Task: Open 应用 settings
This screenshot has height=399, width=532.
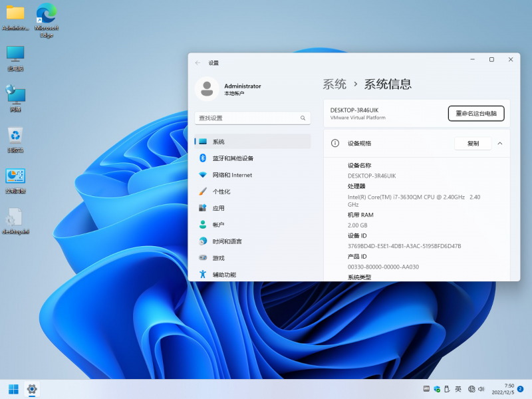Action: point(253,208)
